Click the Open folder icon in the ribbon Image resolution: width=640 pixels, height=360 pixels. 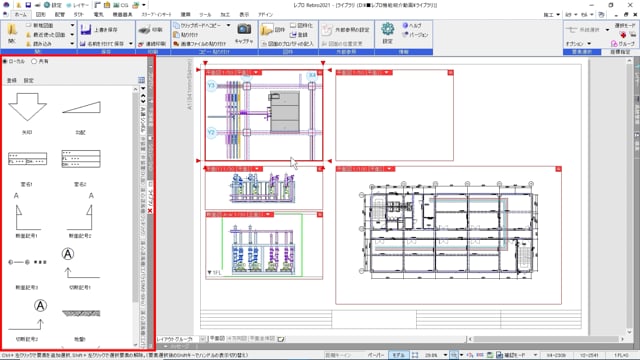click(x=12, y=30)
